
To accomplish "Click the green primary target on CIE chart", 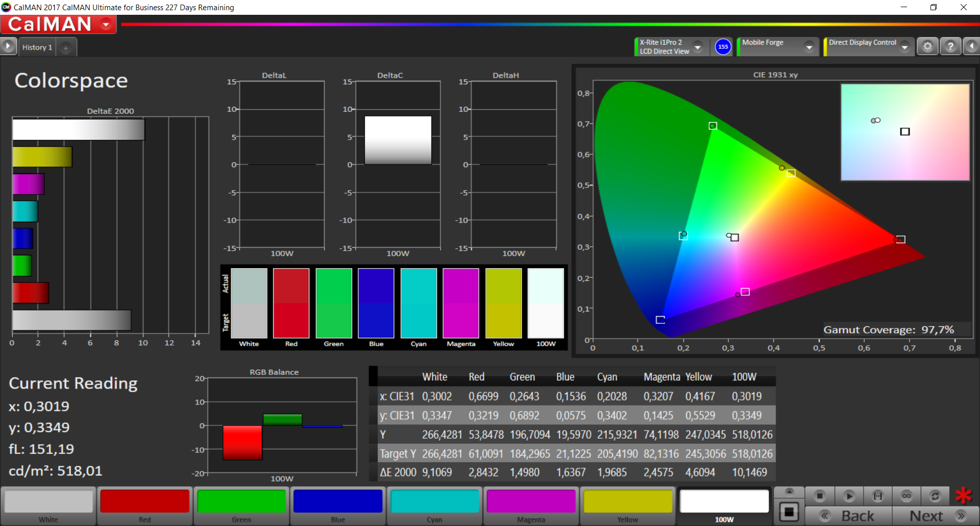I will pos(713,126).
